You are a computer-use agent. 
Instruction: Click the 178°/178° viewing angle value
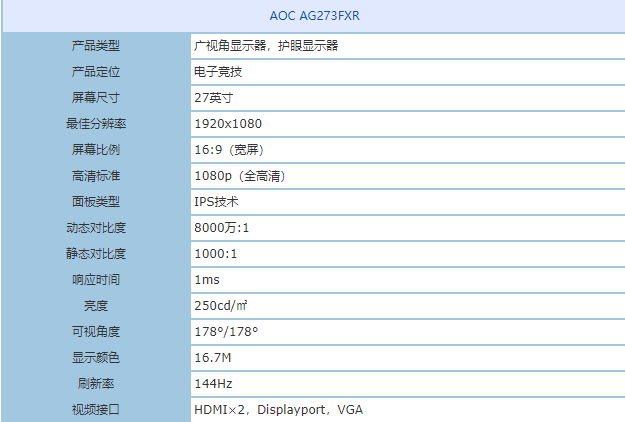226,332
